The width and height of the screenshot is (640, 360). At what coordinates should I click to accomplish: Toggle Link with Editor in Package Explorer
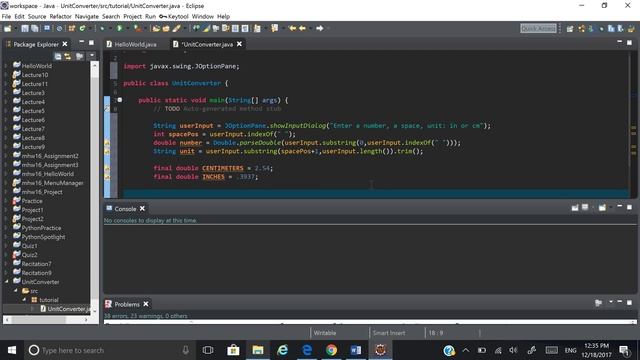pos(68,56)
